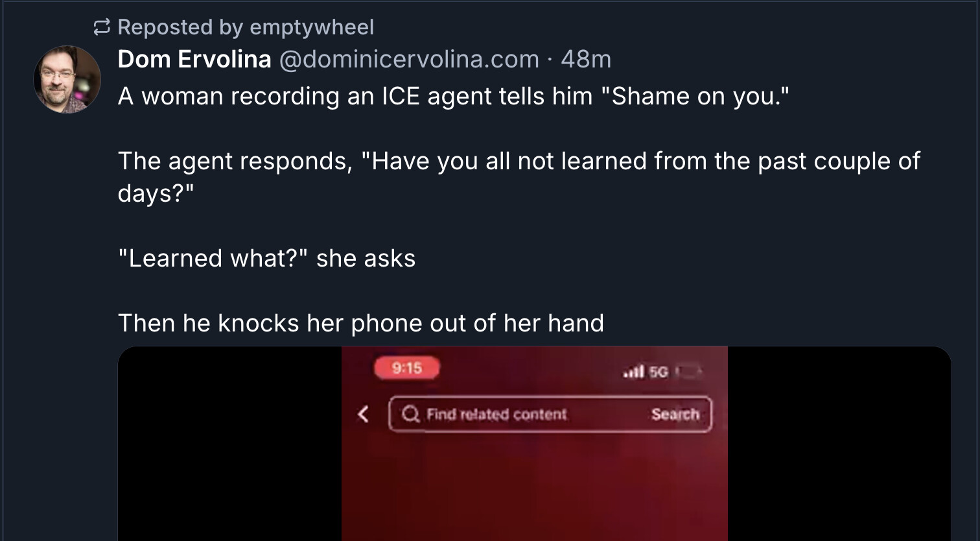The image size is (980, 541).
Task: Open the post via its 48m timestamp
Action: (586, 59)
